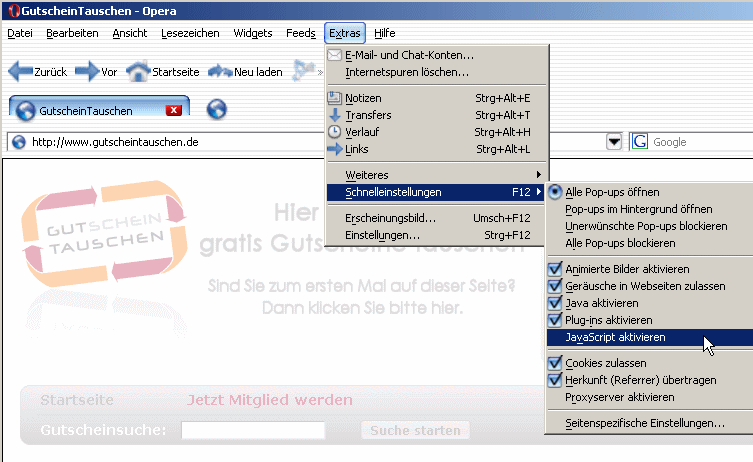Go to Startseite home icon
This screenshot has width=753, height=462.
click(x=138, y=72)
